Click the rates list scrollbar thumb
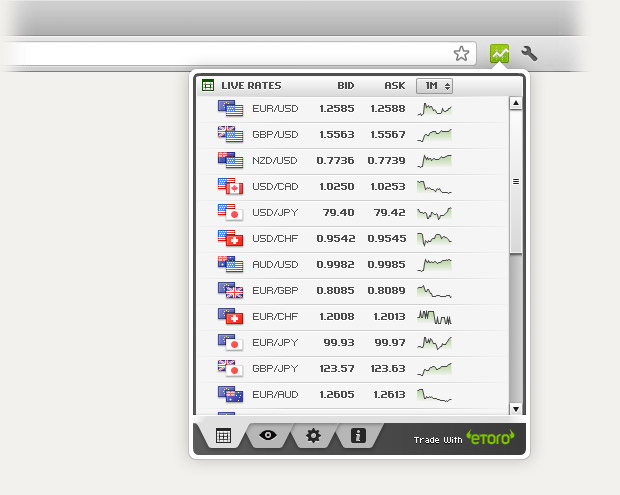This screenshot has height=495, width=620. click(x=516, y=182)
